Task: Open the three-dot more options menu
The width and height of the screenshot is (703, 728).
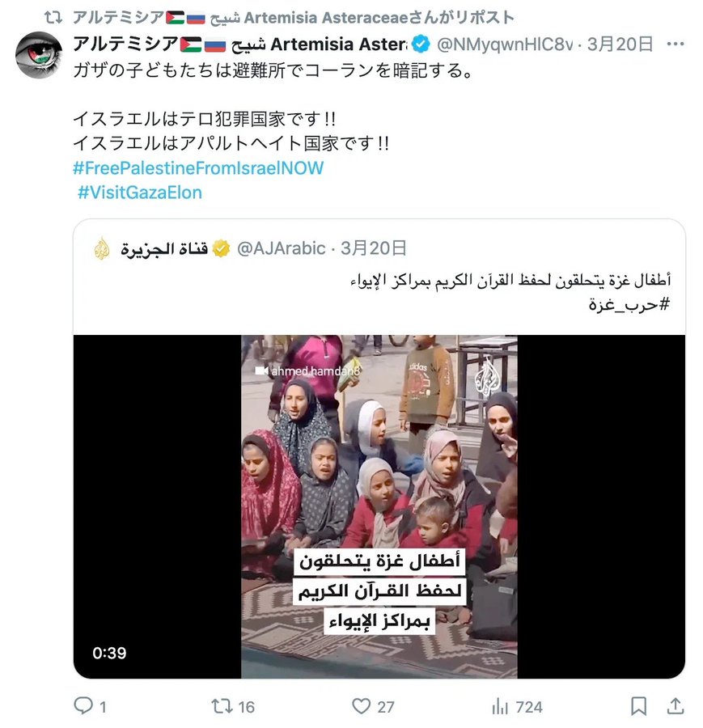Action: [x=675, y=44]
